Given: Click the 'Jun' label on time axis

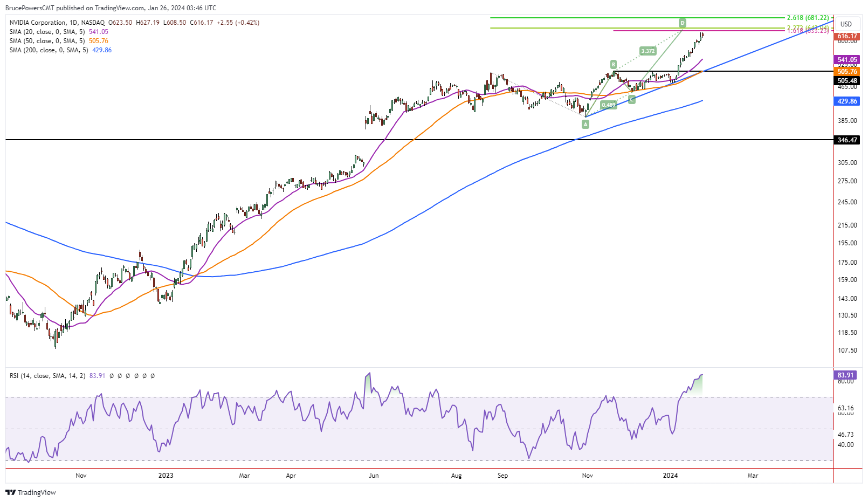Looking at the screenshot, I should (374, 476).
